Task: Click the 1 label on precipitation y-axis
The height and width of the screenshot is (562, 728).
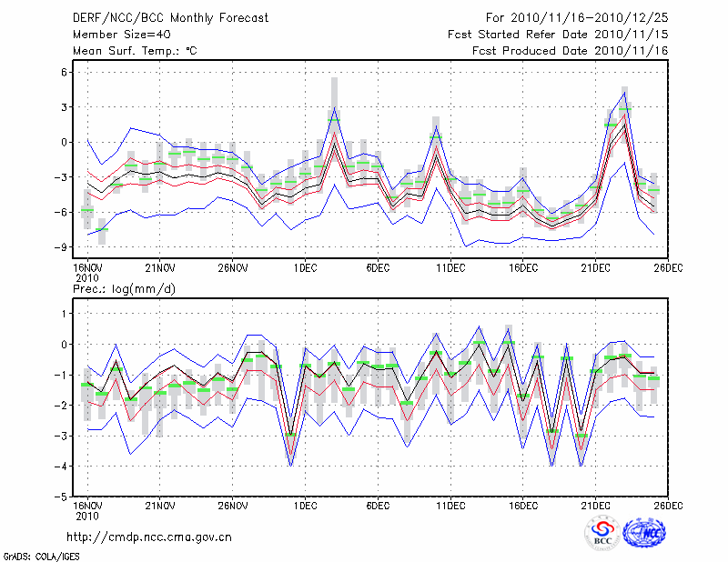Action: click(65, 314)
